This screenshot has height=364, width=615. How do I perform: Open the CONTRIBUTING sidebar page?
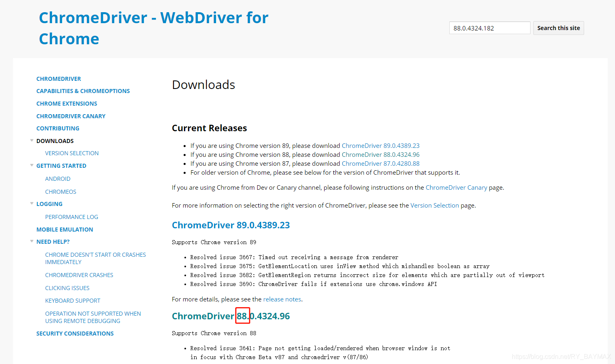click(58, 128)
